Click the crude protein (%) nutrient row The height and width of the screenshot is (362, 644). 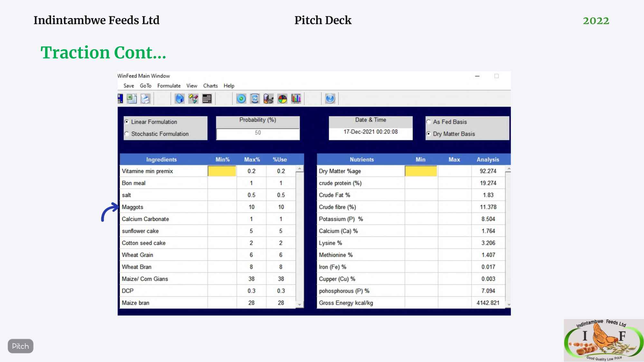pyautogui.click(x=411, y=183)
